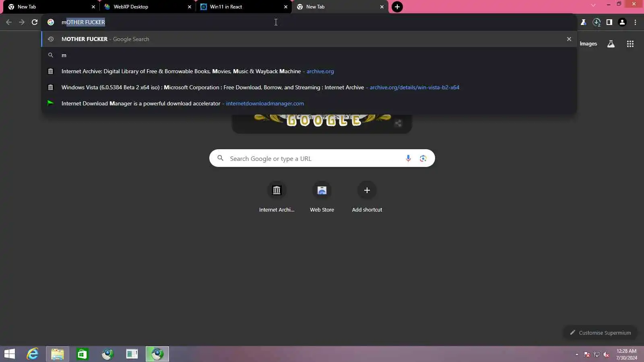
Task: Click the labs flask icon in toolbar
Action: (x=583, y=22)
